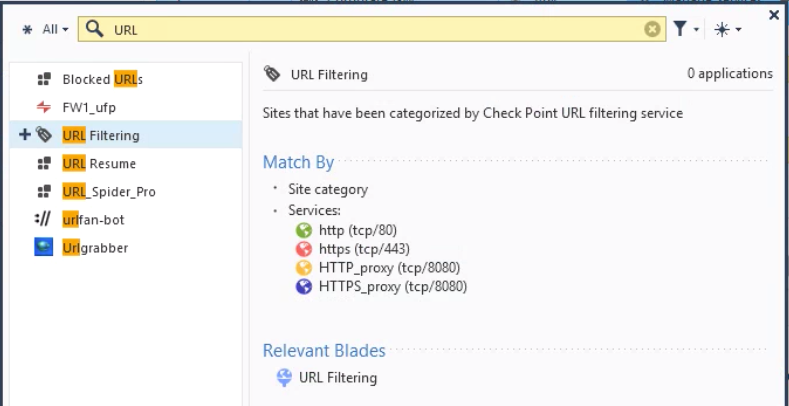Select the Blocked URLs list entry
Viewport: 789px width, 406px height.
126,79
